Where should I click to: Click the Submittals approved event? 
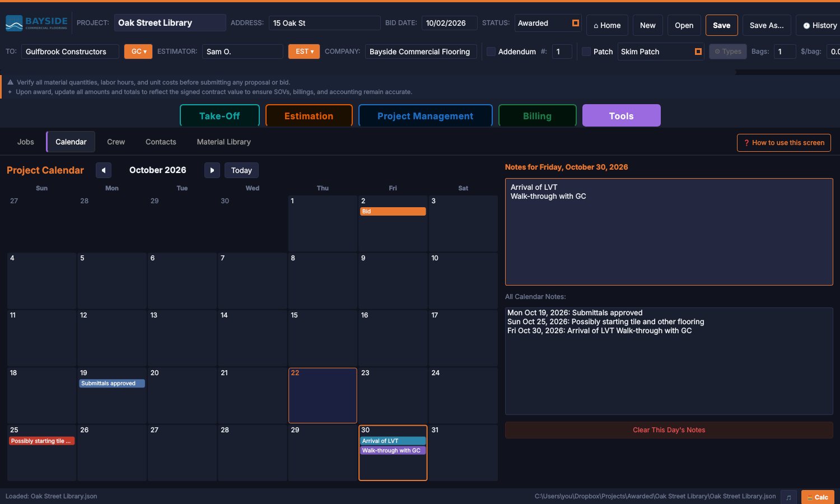coord(112,383)
